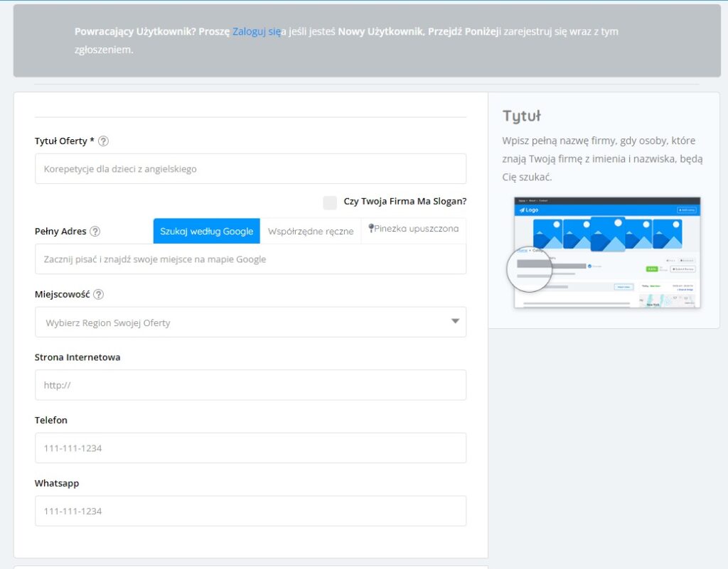Show the help hint for Miejscowość
Screen dimensions: 728x569
coord(99,294)
